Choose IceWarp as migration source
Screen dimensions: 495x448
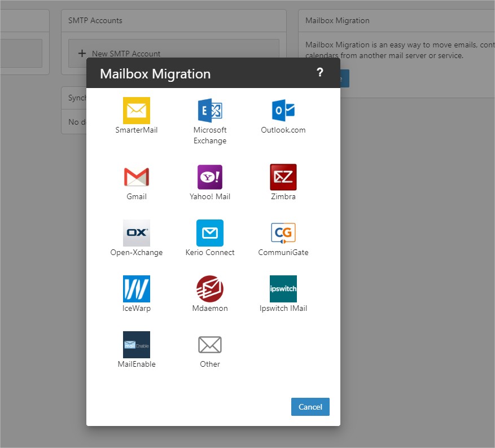coord(137,289)
